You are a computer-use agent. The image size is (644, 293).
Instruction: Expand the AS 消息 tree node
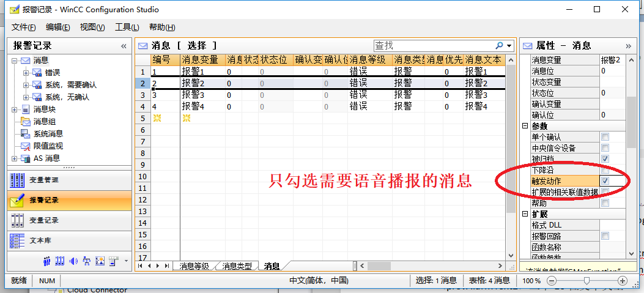(15, 158)
